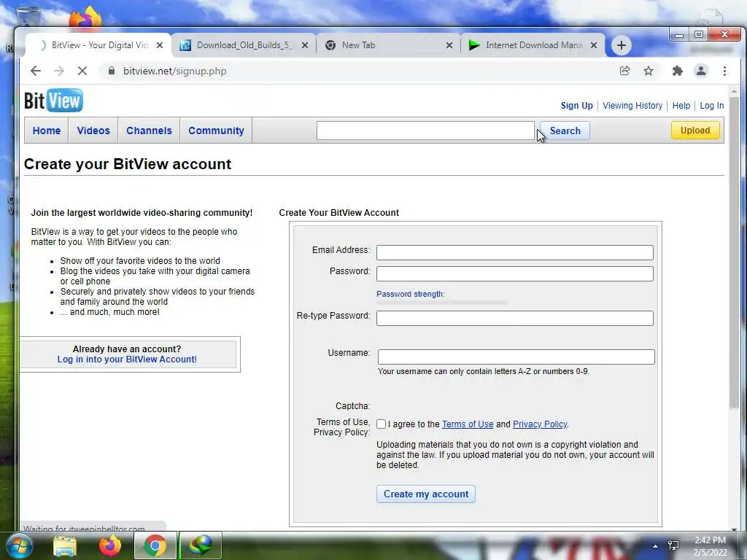Image resolution: width=747 pixels, height=560 pixels.
Task: Go back with the browser back arrow
Action: tap(36, 71)
